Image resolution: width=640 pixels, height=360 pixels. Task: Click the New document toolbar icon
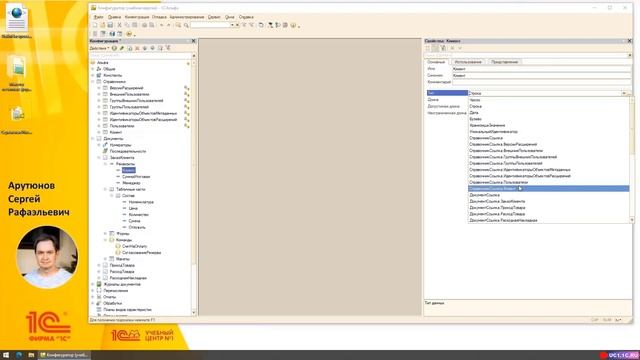coord(95,25)
